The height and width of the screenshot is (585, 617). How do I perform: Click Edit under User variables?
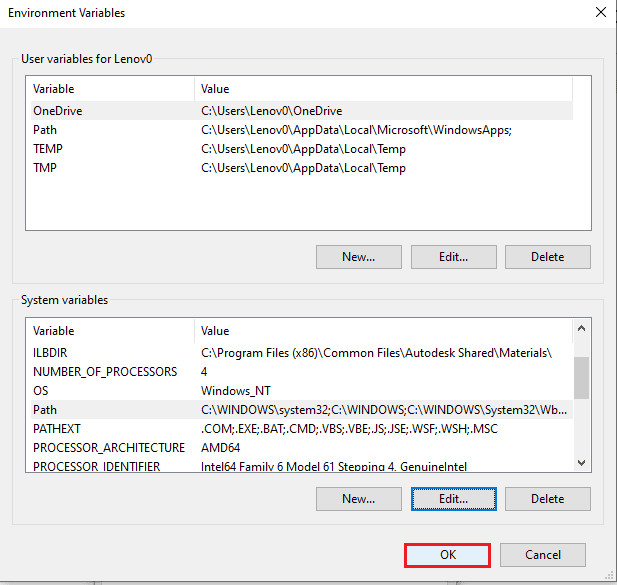(x=452, y=256)
